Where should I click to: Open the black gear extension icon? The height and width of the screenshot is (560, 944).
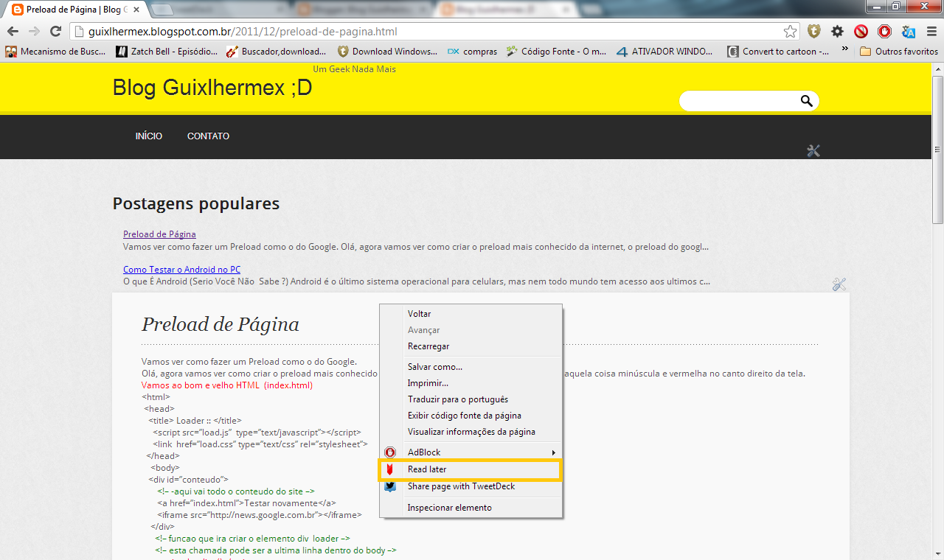(837, 32)
